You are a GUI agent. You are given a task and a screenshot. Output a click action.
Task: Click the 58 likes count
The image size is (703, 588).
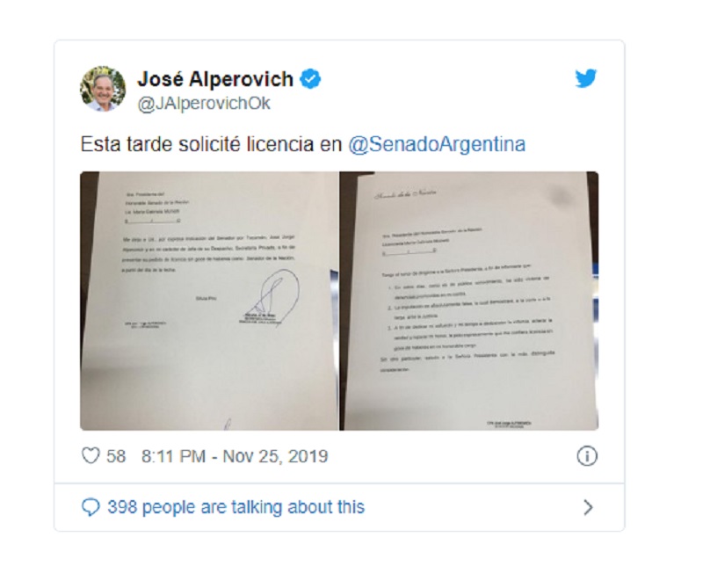pyautogui.click(x=116, y=456)
